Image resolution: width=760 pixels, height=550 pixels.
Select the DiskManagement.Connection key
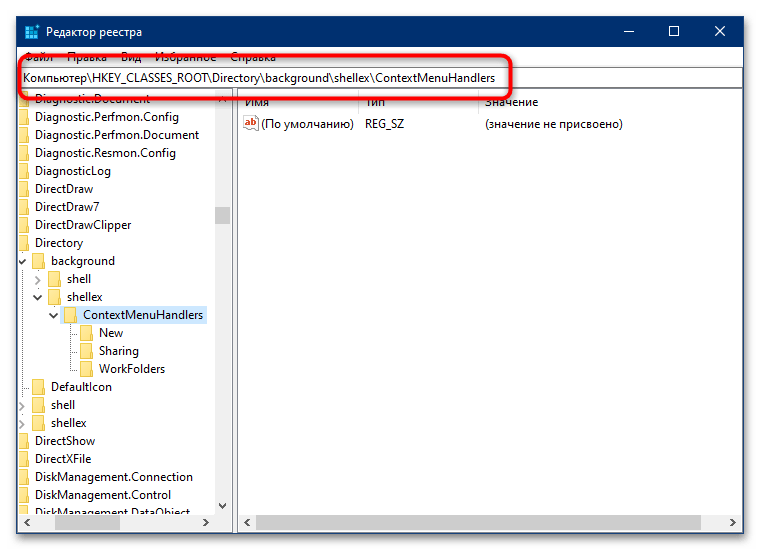point(114,477)
